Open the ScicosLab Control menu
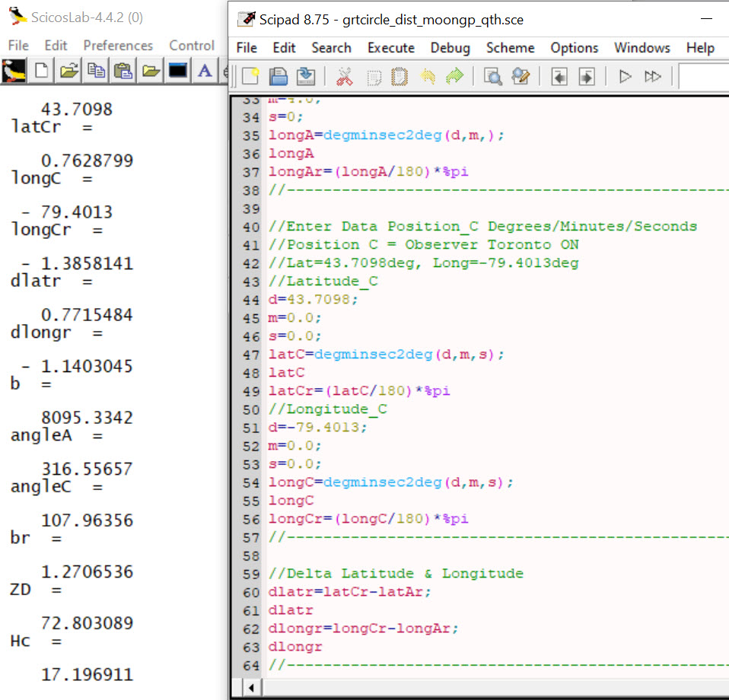The image size is (729, 700). (192, 46)
